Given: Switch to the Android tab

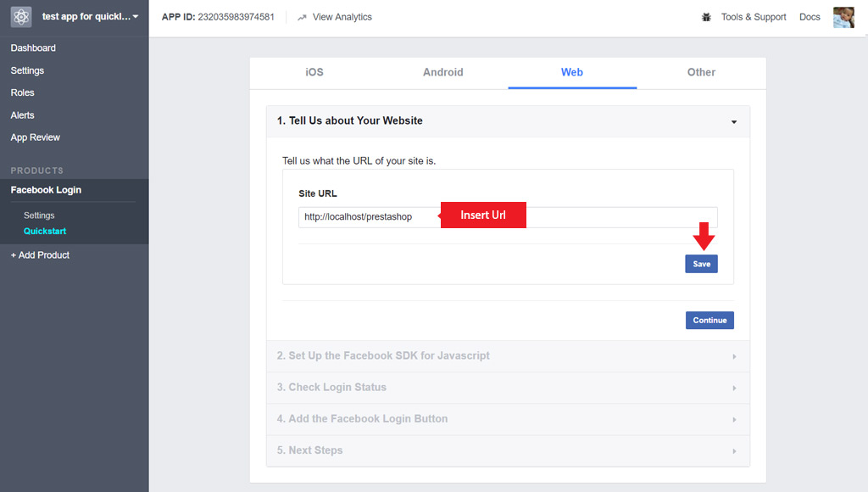Looking at the screenshot, I should click(x=442, y=73).
